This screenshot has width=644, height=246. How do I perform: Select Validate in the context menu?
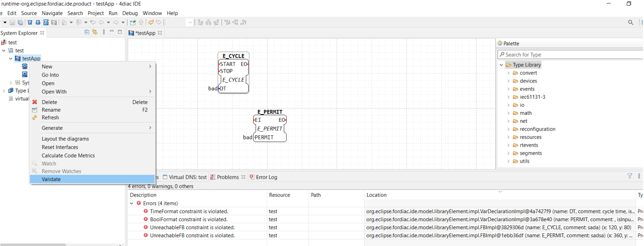51,179
